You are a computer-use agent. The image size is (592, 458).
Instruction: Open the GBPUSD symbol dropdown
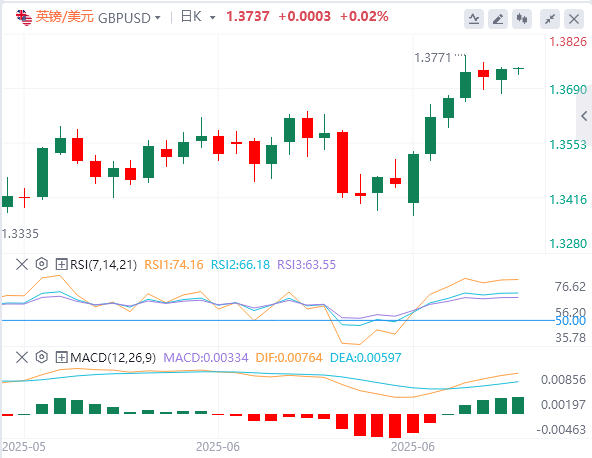[129, 18]
